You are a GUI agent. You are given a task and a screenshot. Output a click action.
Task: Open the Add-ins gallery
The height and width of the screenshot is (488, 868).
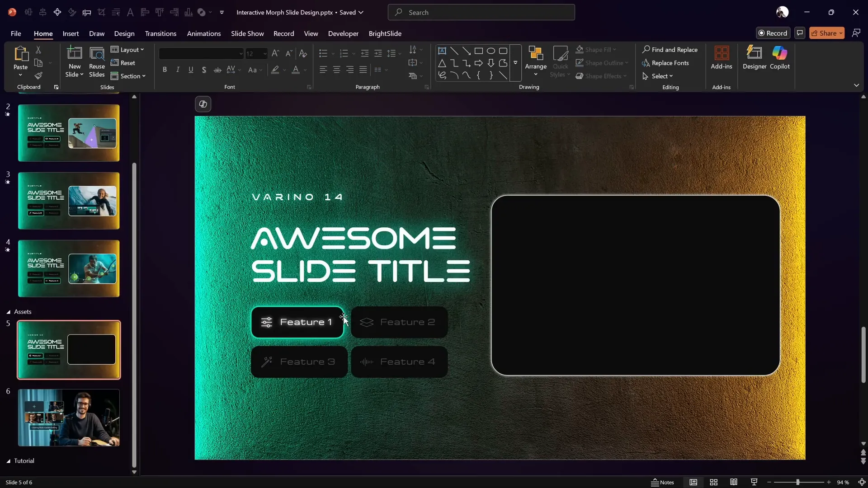[x=721, y=57]
